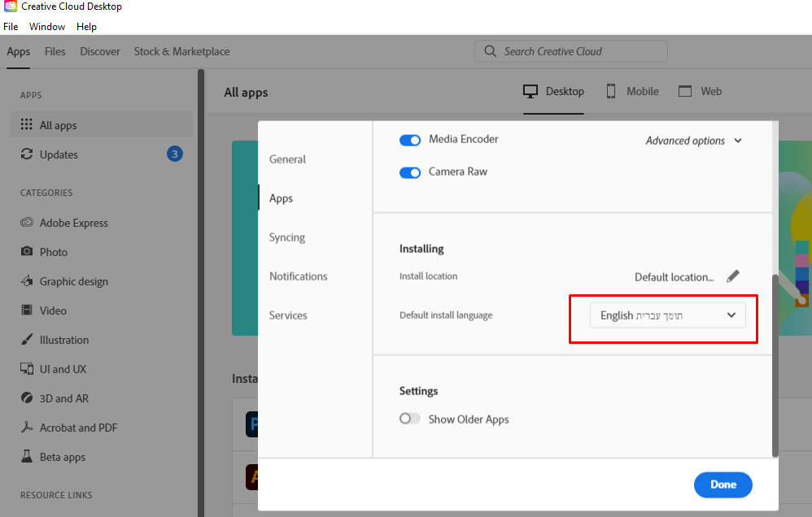Switch to the Files top tab
The height and width of the screenshot is (517, 812).
pyautogui.click(x=55, y=51)
